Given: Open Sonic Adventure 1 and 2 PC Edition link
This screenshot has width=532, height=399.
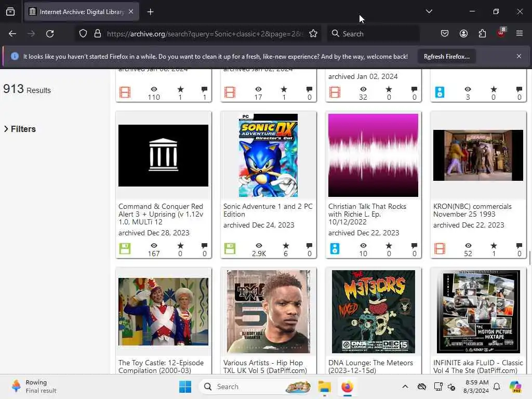Looking at the screenshot, I should coord(268,210).
